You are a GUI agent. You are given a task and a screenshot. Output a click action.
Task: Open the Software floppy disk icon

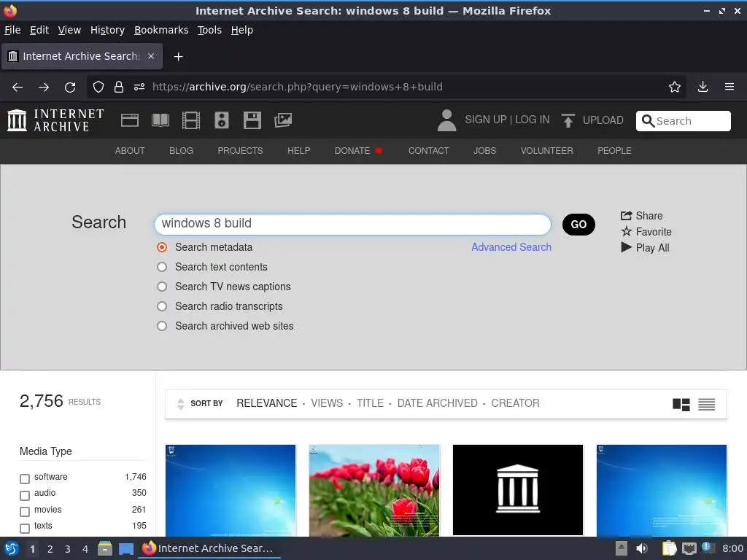click(x=252, y=120)
